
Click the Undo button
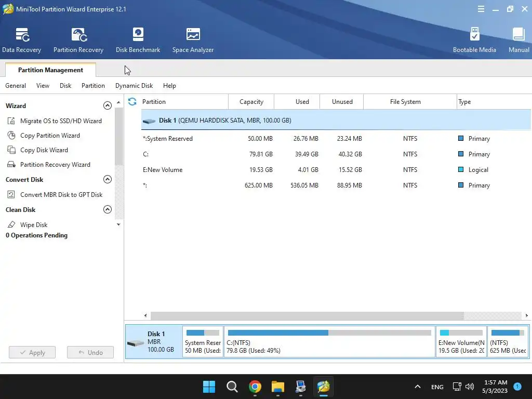90,353
